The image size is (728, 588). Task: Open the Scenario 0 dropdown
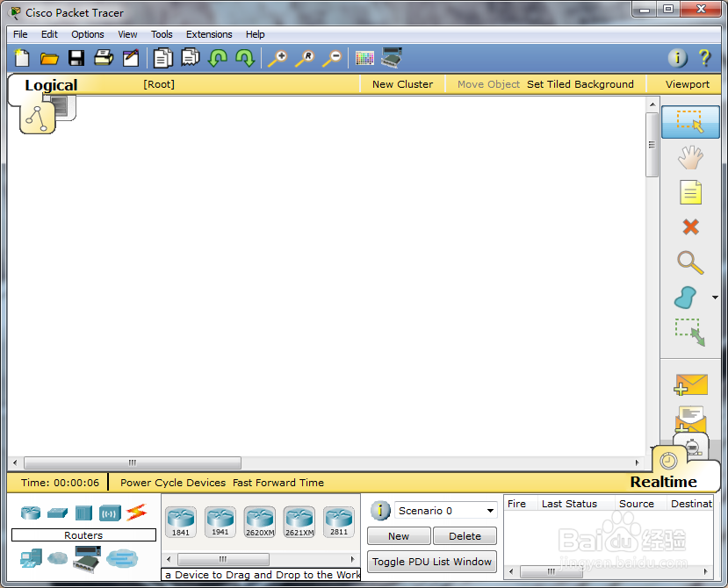446,511
